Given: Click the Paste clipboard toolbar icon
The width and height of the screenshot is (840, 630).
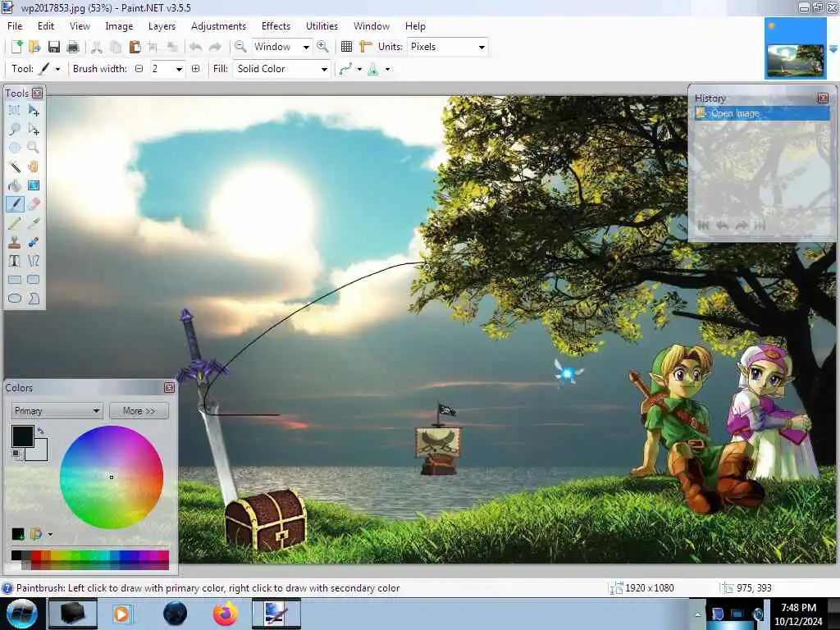Looking at the screenshot, I should 135,47.
